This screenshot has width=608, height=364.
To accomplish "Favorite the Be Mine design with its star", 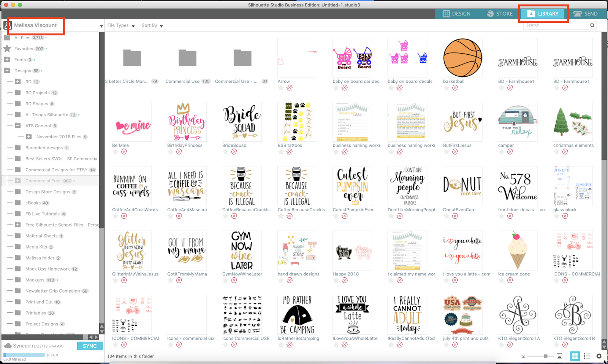I will pyautogui.click(x=115, y=151).
